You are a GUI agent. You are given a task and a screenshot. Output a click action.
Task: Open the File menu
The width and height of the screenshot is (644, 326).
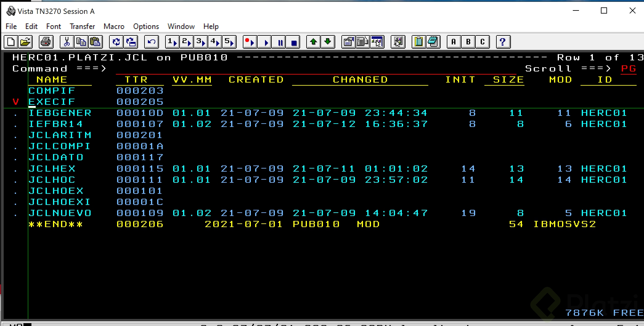coord(11,26)
